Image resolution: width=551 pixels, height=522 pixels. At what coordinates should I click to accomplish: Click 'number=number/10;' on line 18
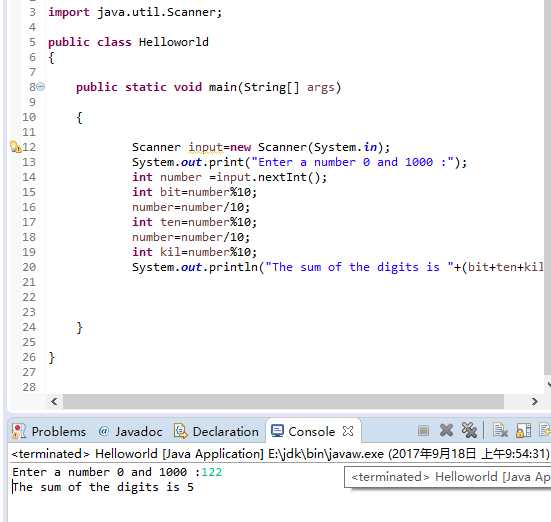191,237
